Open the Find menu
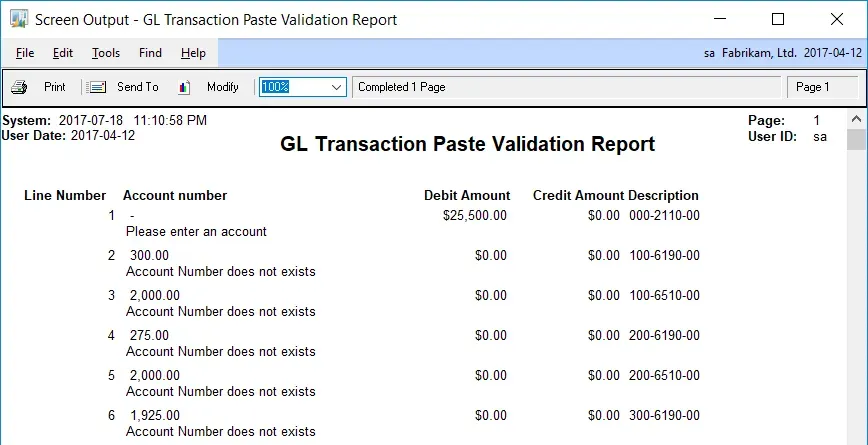Image resolution: width=868 pixels, height=445 pixels. coord(150,53)
